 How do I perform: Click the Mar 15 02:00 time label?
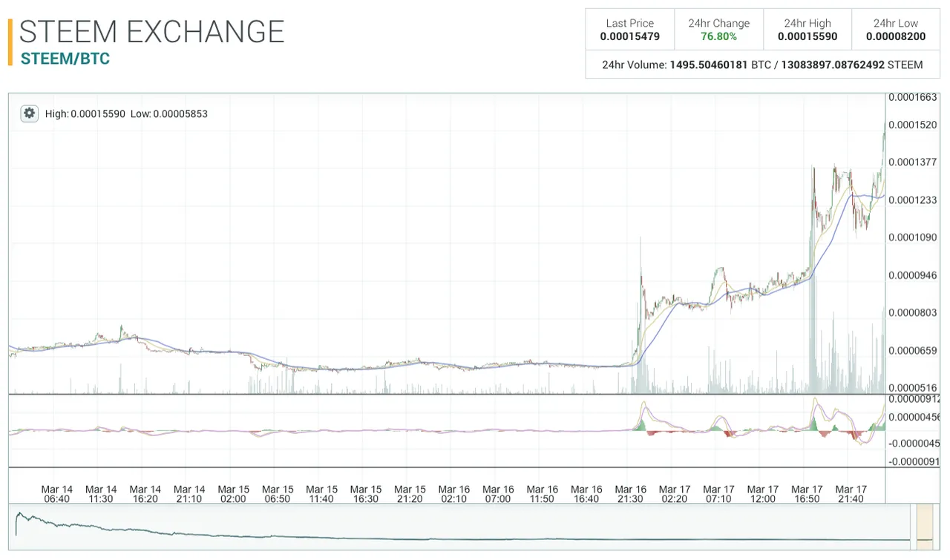pos(234,494)
